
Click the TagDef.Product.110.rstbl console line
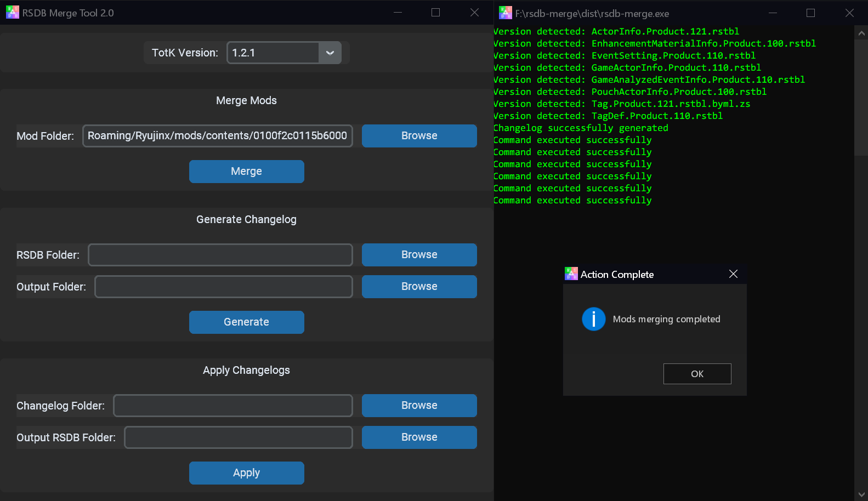tap(608, 116)
